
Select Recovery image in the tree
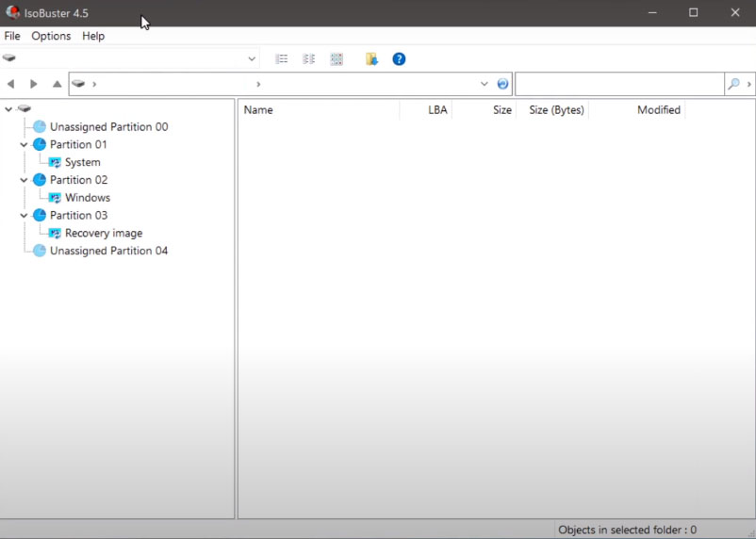104,234
